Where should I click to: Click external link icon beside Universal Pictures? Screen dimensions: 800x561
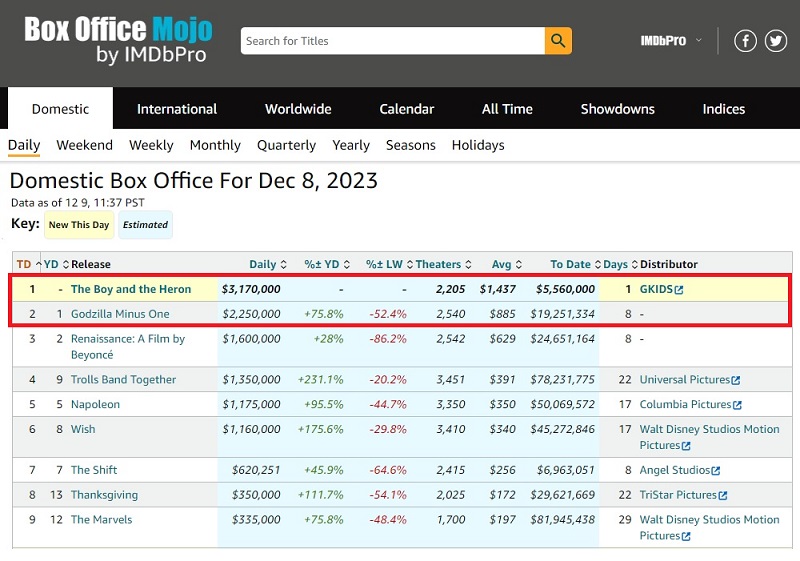[736, 380]
